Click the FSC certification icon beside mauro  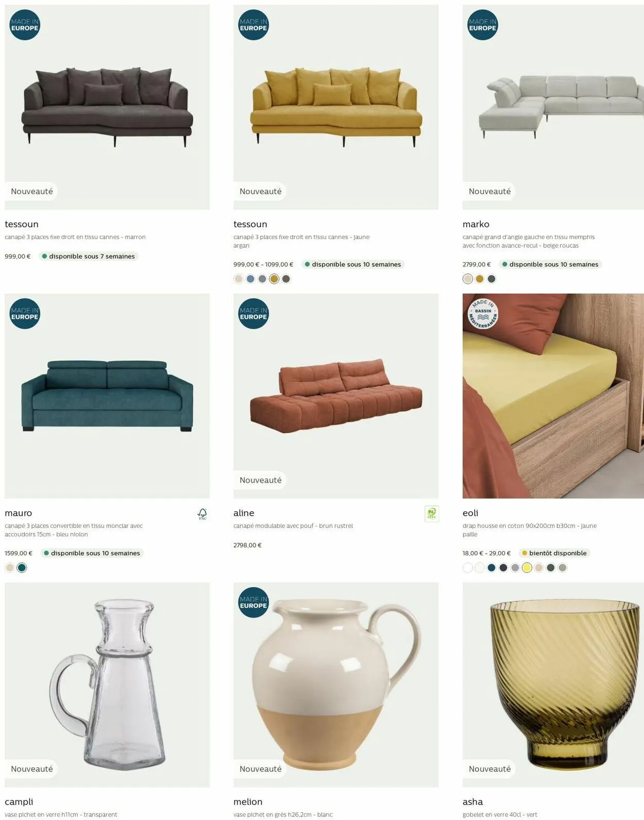pyautogui.click(x=202, y=514)
